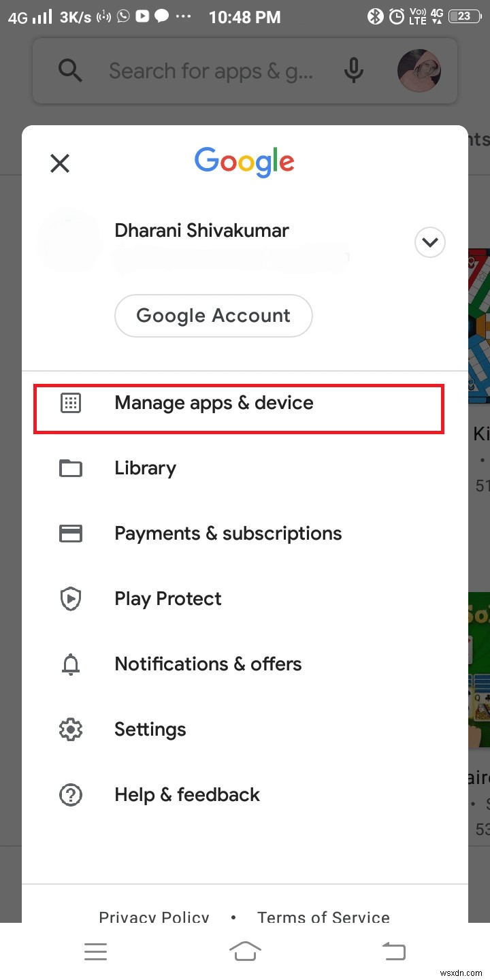Open the Google Account button
The width and height of the screenshot is (490, 980).
[214, 316]
